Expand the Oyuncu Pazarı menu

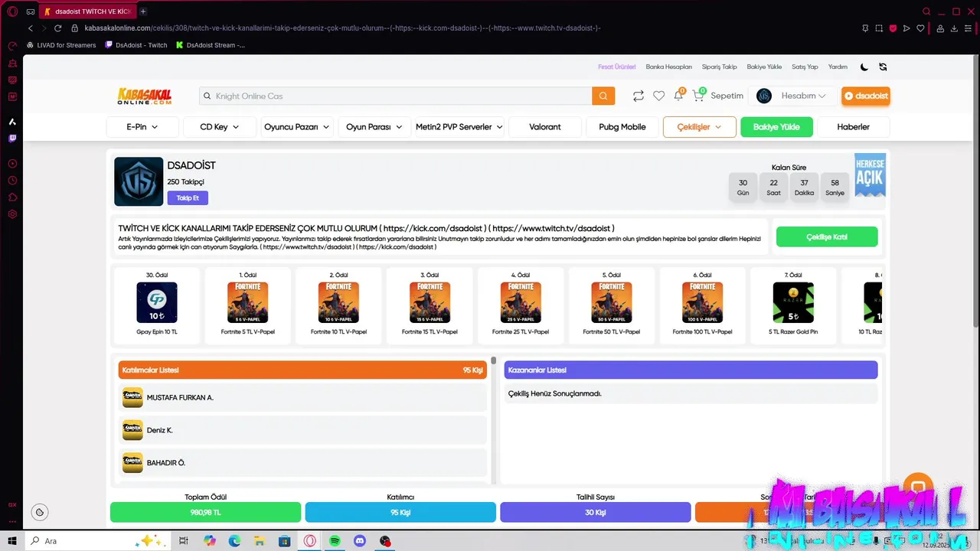[296, 127]
